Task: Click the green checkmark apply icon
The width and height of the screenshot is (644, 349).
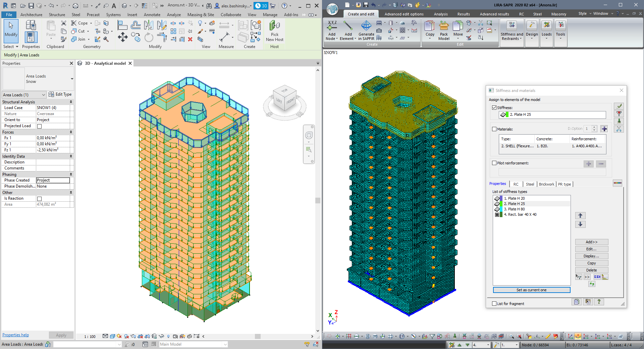Action: point(619,106)
